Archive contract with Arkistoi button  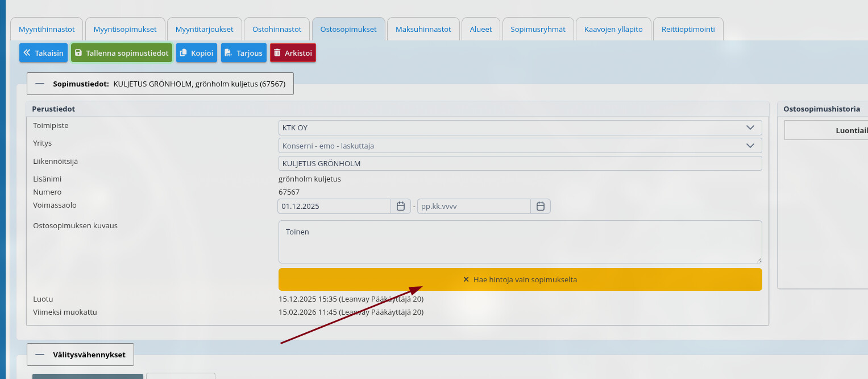pyautogui.click(x=293, y=53)
